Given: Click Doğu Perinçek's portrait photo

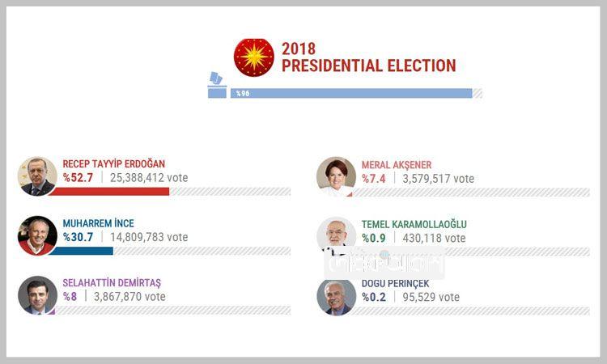Looking at the screenshot, I should tap(336, 296).
